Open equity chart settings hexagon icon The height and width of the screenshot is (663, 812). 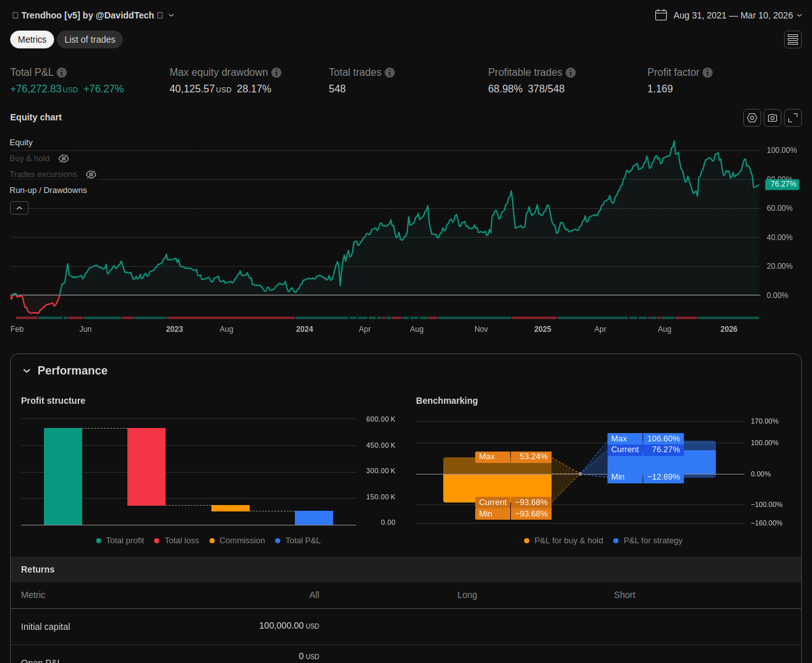(x=752, y=118)
